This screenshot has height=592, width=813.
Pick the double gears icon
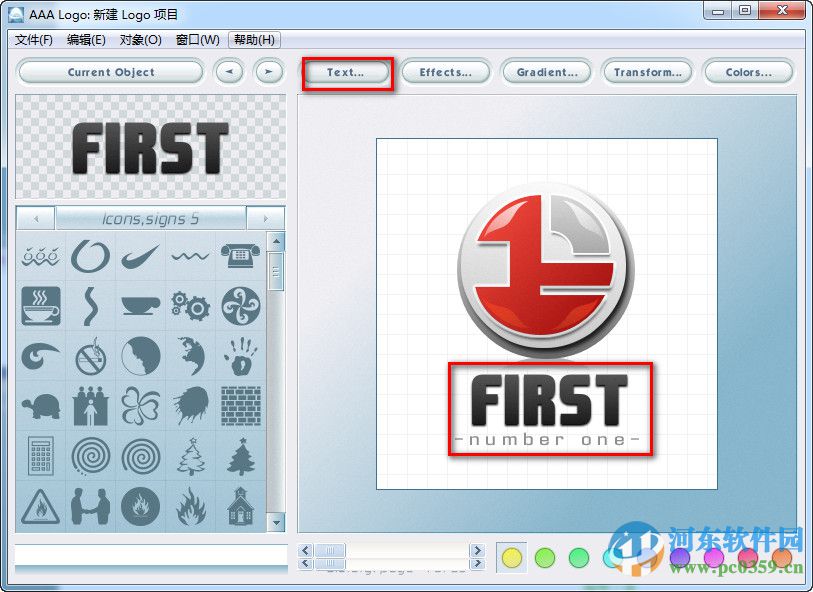pos(190,306)
